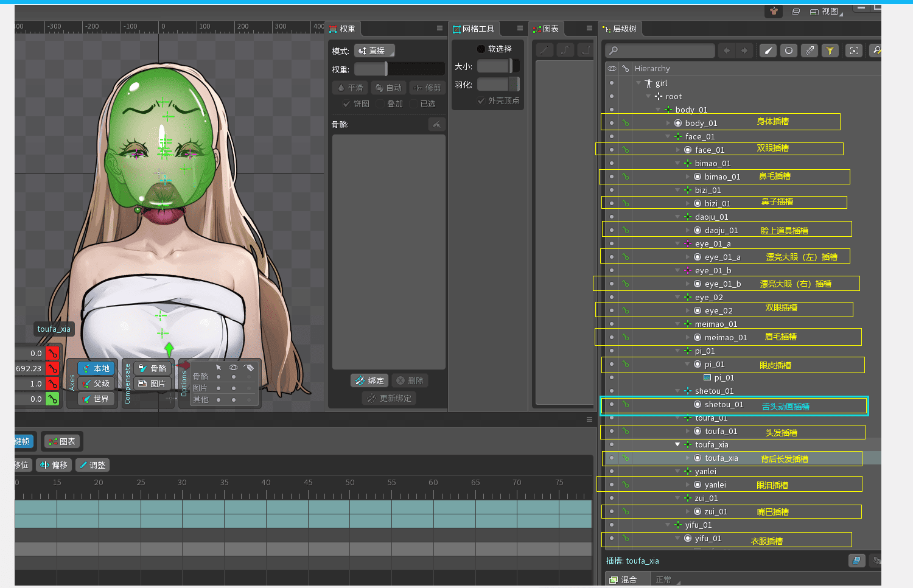
Task: Toggle visibility dot for shetou_01 slot
Action: (612, 404)
